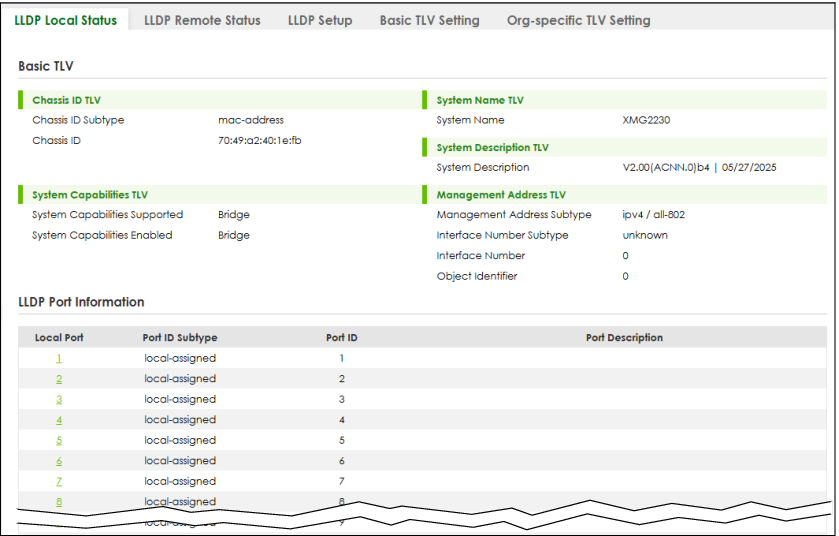Select the local port 4 link
Viewport: 839px width, 536px height.
click(59, 420)
